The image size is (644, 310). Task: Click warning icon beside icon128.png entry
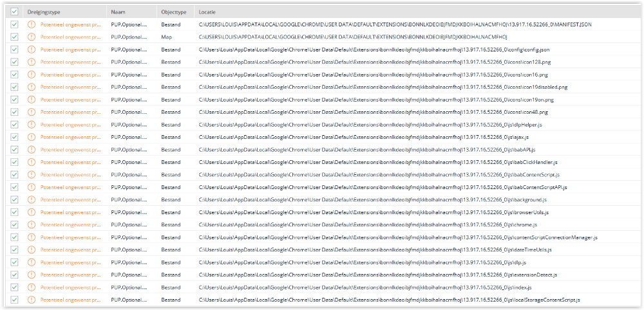(32, 62)
